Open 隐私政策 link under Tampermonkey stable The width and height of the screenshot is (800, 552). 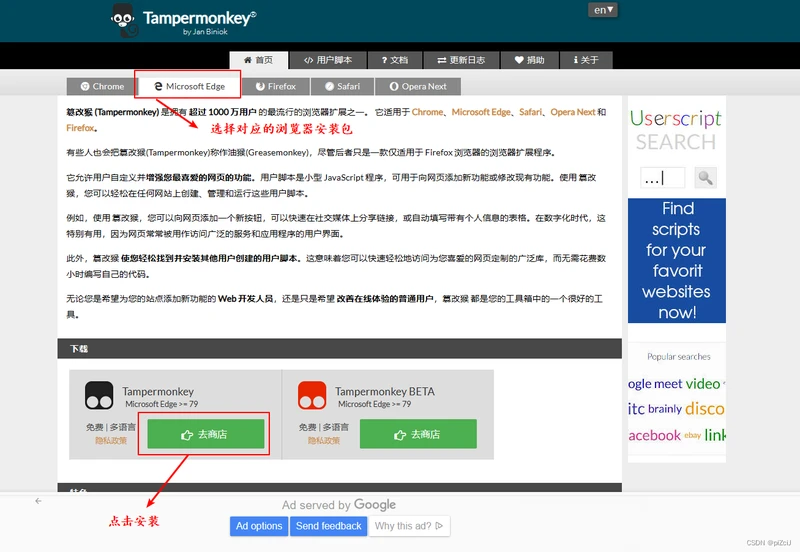pyautogui.click(x=111, y=440)
